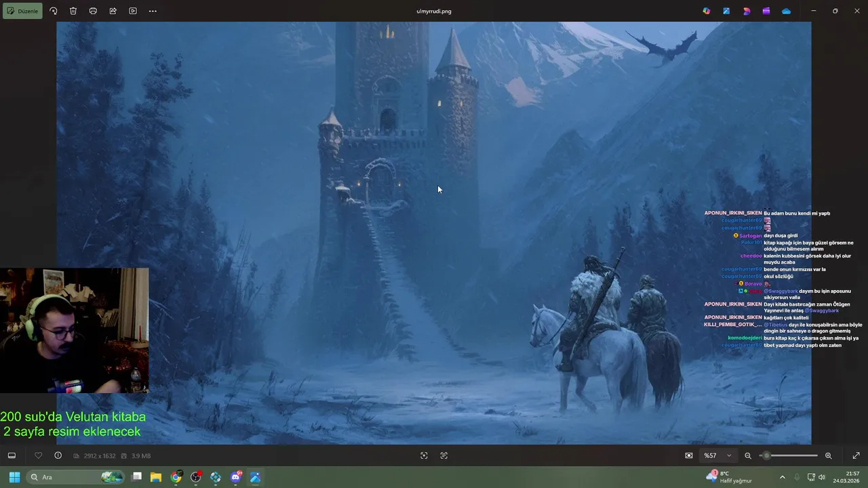Open the Windows Start menu
Image resolution: width=868 pixels, height=488 pixels.
(14, 477)
